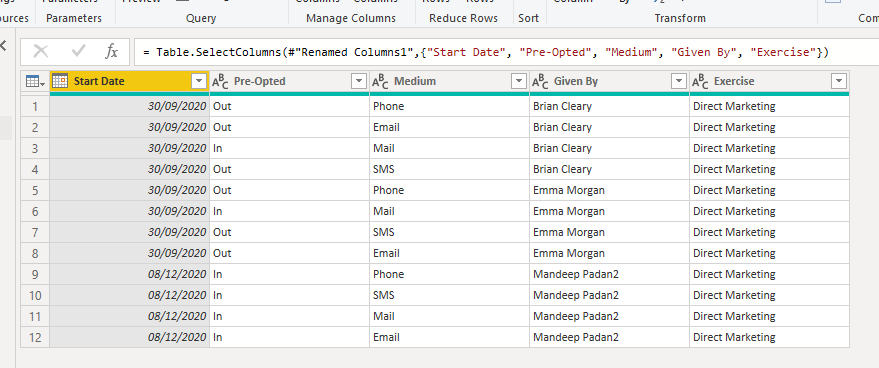Click 'Emma Morgan' in row 8
The image size is (879, 368).
coord(569,253)
